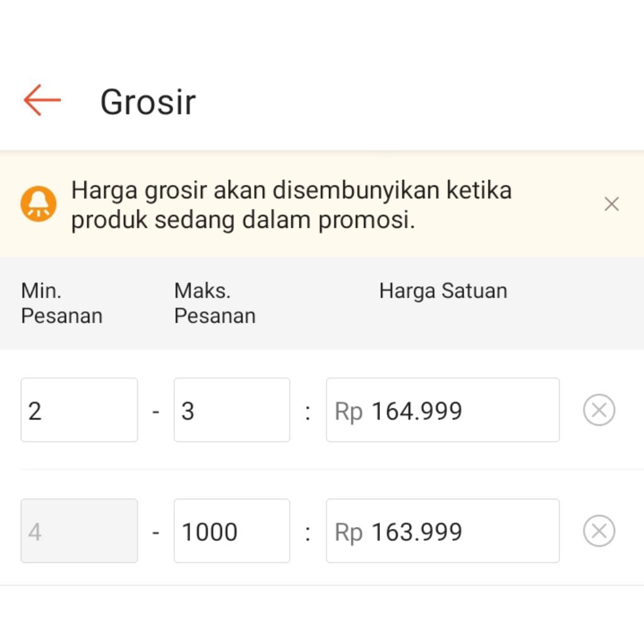Click the Min. Pesanan column header
Image resolution: width=644 pixels, height=644 pixels.
[x=62, y=303]
